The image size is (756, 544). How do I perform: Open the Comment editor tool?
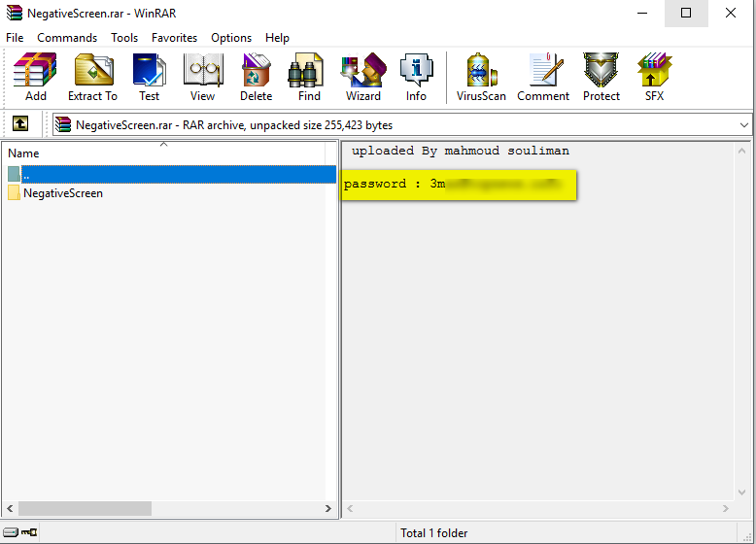543,77
